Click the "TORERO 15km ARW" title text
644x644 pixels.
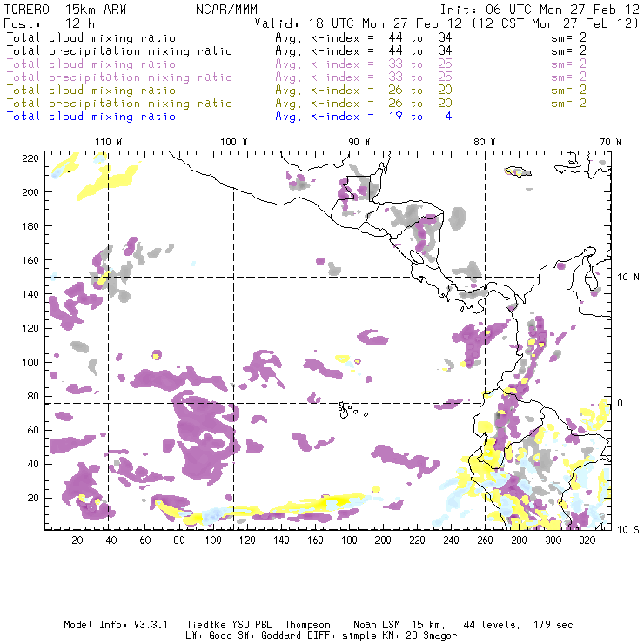pos(65,10)
